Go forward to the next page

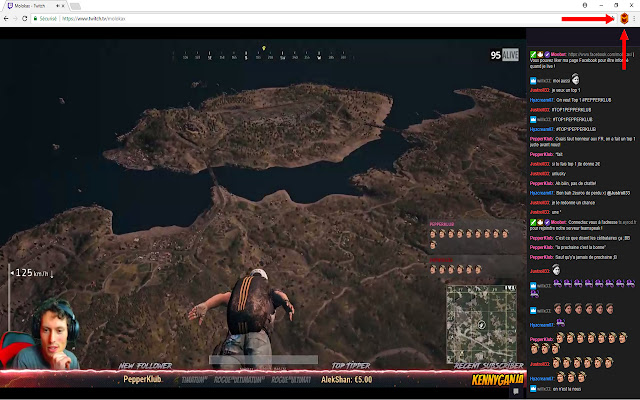pos(15,19)
